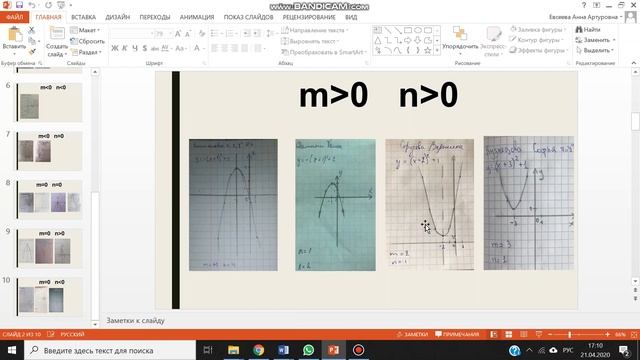Viewport: 640px width, 360px height.
Task: Insert an oval shape from shapes gallery
Action: tap(418, 30)
